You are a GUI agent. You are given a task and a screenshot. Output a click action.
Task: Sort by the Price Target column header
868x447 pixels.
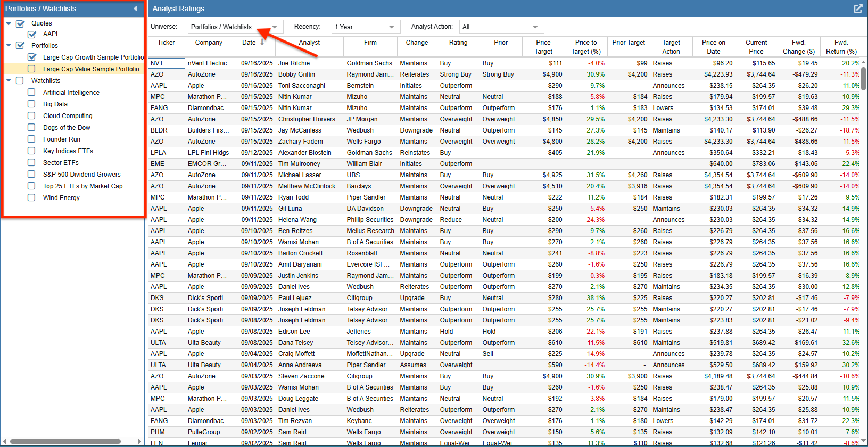pyautogui.click(x=543, y=47)
